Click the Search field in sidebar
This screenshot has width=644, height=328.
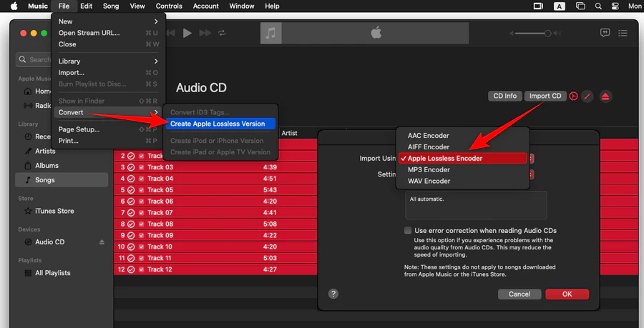point(34,60)
